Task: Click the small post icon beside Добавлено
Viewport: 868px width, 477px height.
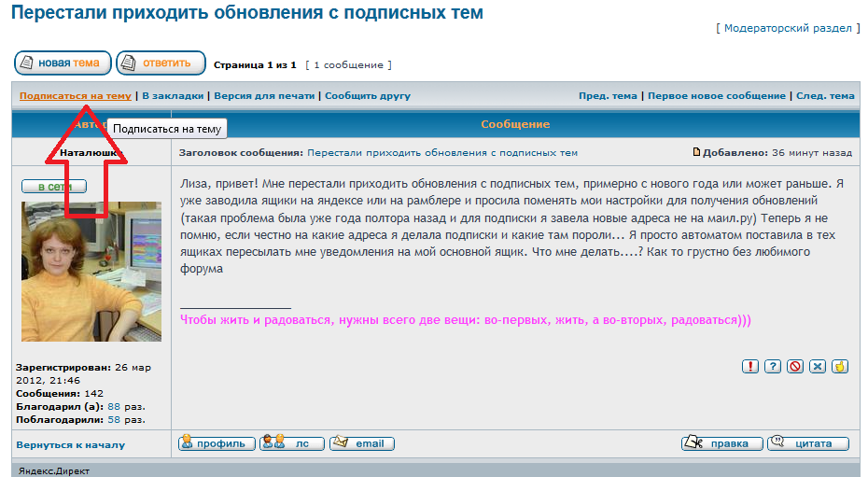Action: [x=696, y=152]
